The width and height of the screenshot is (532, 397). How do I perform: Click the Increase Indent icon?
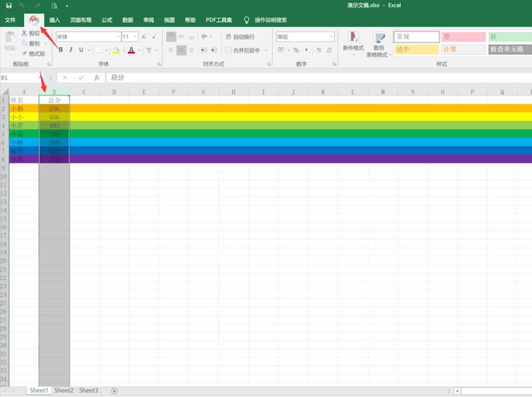coord(214,50)
